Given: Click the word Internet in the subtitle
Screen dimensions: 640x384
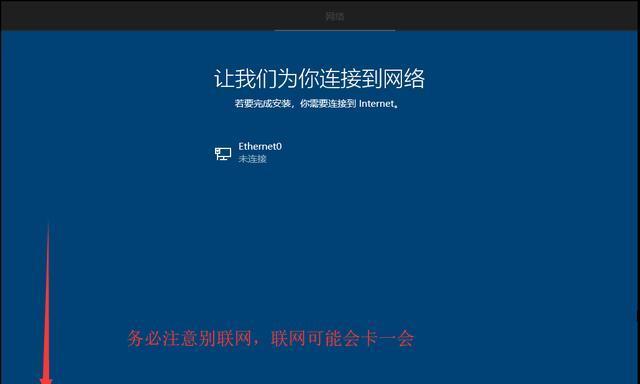Looking at the screenshot, I should pos(377,104).
